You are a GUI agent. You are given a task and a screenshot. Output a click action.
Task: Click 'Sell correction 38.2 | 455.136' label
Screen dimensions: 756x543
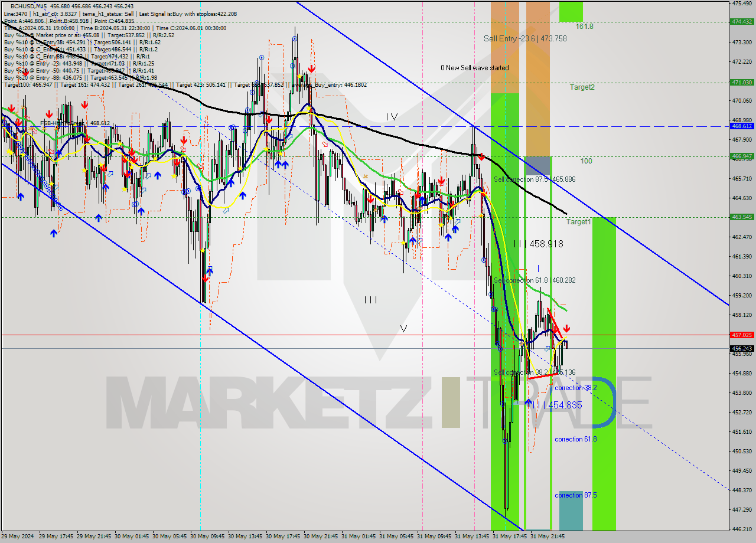pyautogui.click(x=535, y=372)
